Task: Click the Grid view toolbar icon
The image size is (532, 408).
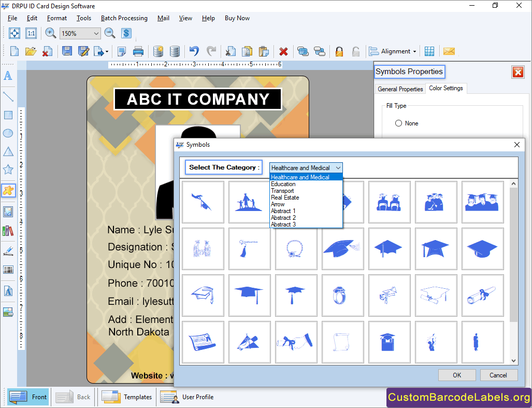Action: point(429,51)
